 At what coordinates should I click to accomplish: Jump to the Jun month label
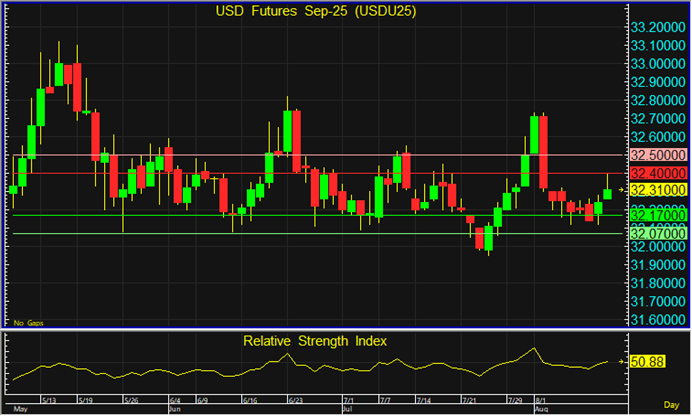point(174,410)
